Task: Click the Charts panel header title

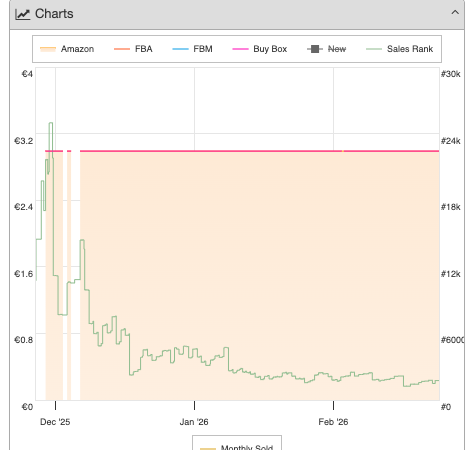Action: pyautogui.click(x=54, y=14)
